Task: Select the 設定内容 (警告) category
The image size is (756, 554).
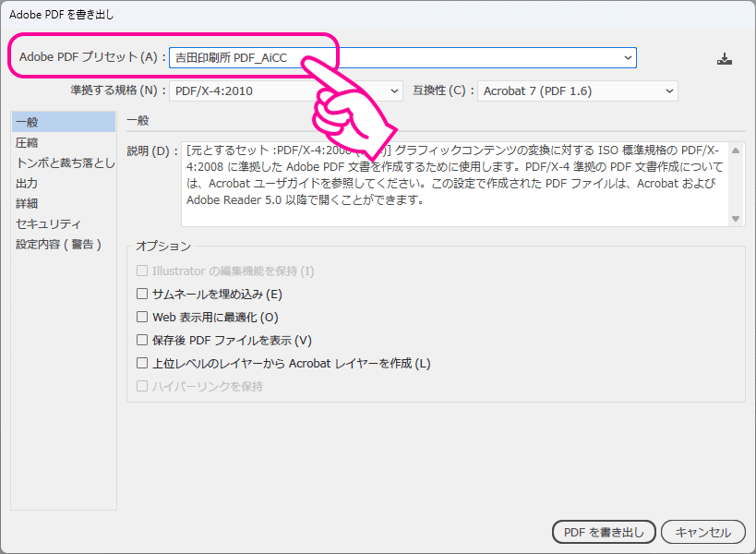Action: pos(64,244)
